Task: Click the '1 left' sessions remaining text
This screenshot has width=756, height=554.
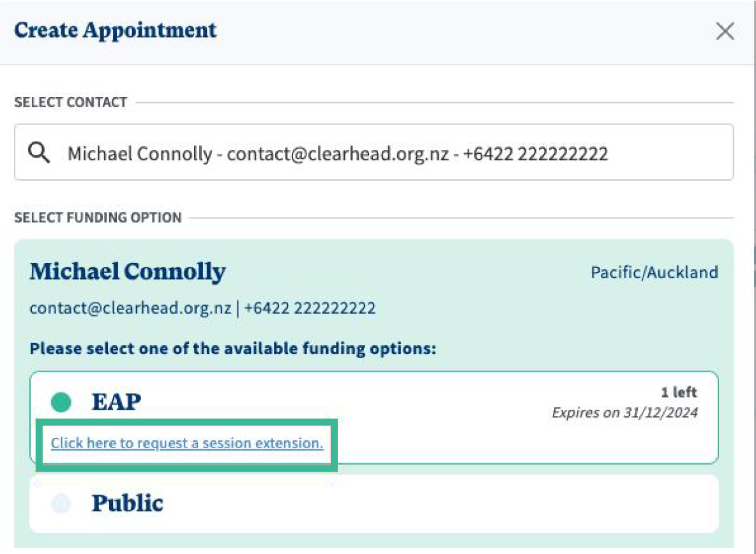Action: point(679,393)
